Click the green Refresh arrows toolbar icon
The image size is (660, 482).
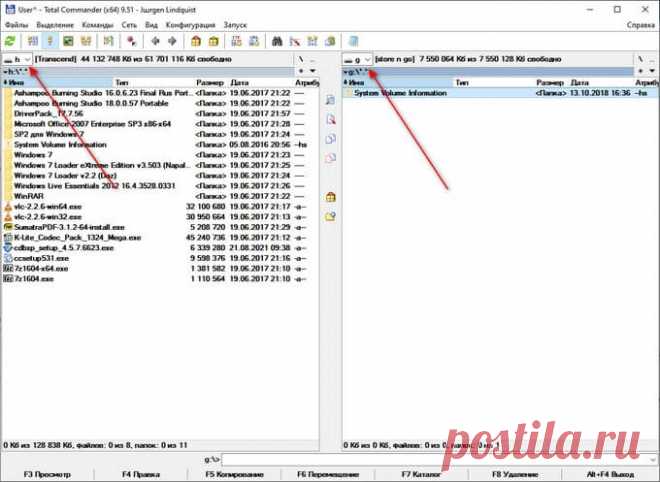coord(10,41)
